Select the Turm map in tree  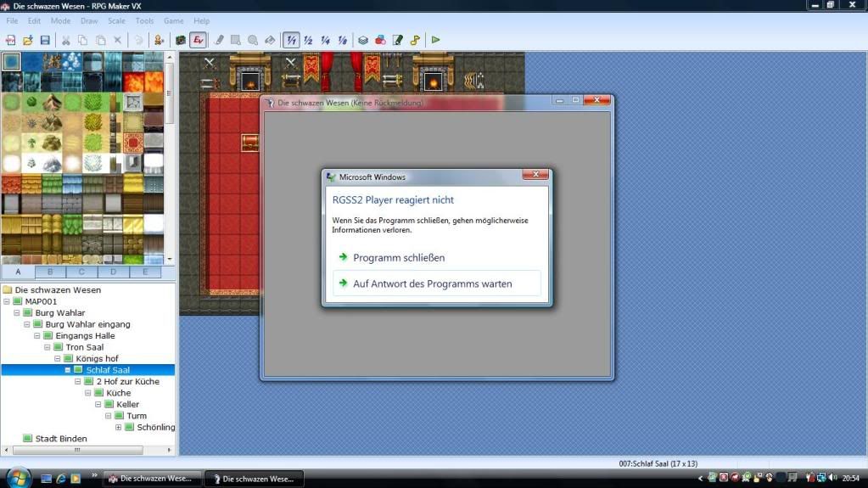137,416
